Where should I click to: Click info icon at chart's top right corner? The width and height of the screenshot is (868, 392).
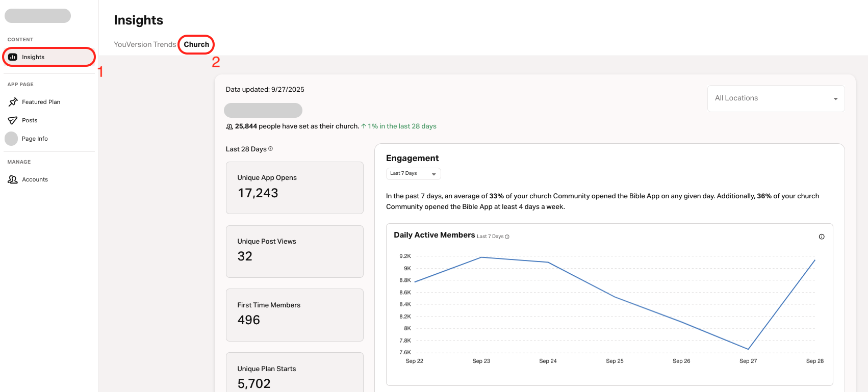coord(822,237)
